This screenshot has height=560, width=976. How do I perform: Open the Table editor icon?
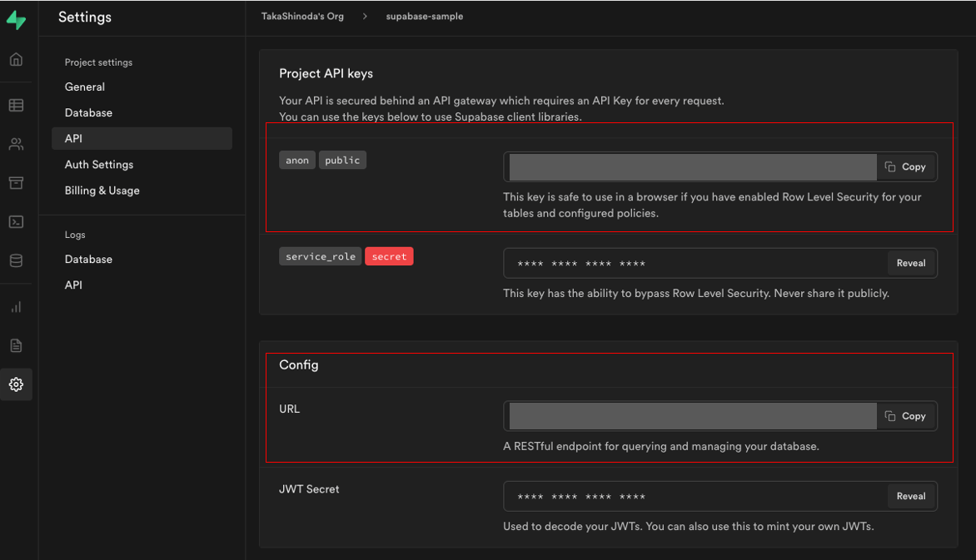click(x=16, y=105)
